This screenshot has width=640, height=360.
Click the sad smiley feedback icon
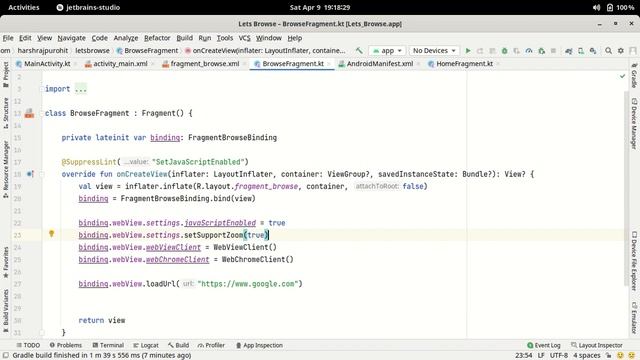(632, 355)
